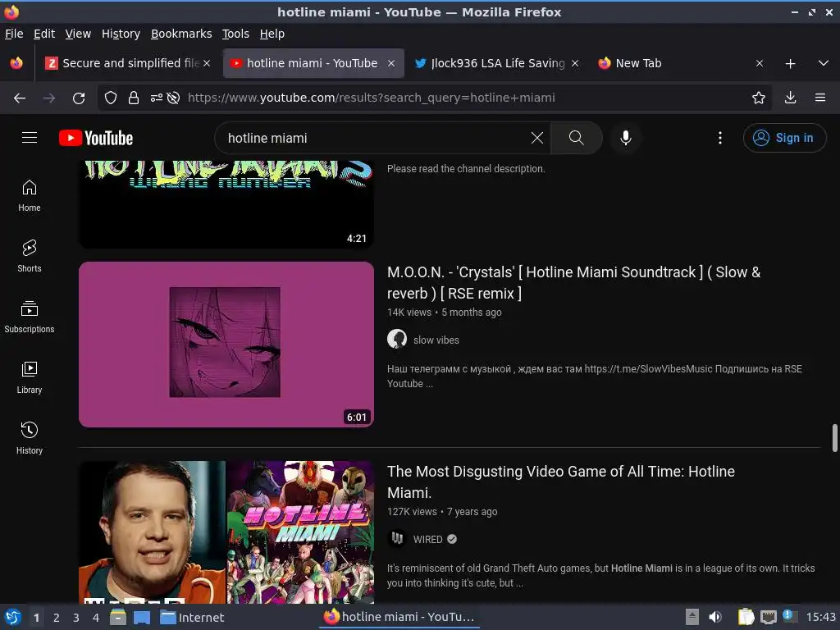Open The Most Disgusting Video Game title

(x=561, y=482)
